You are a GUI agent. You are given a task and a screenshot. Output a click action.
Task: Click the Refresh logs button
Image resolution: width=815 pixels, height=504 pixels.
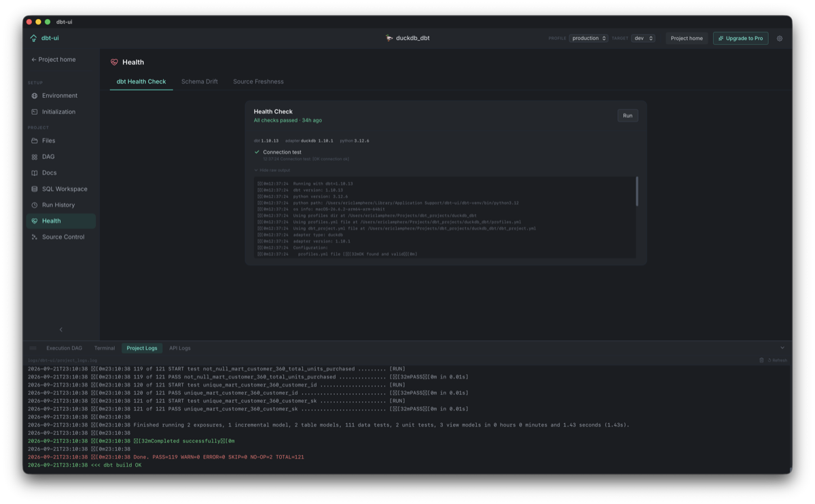778,361
